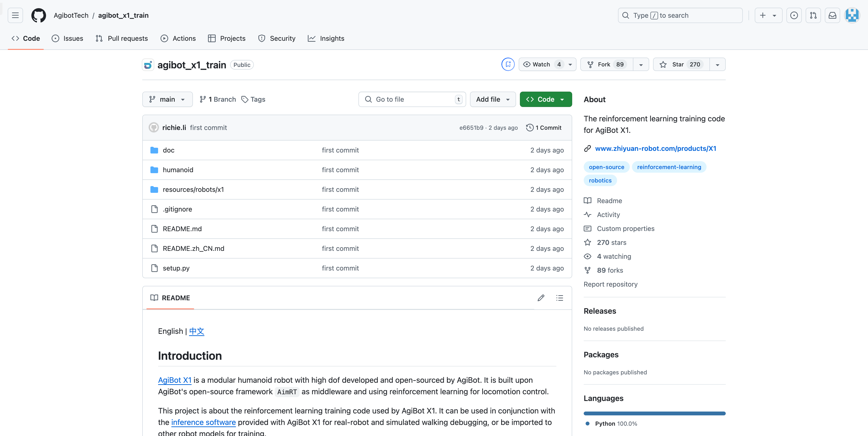Fork the repository
Screen dimensions: 868x436
click(606, 64)
